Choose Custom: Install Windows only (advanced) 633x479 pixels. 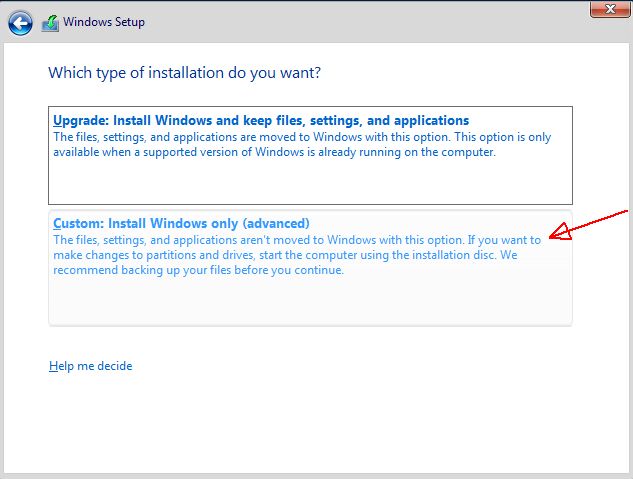click(310, 268)
